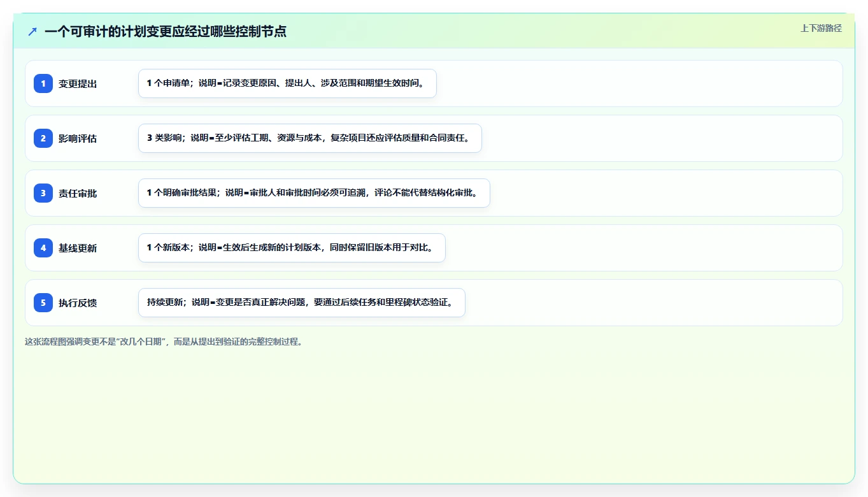Viewport: 868px width, 497px height.
Task: Open the 持续更新 description box
Action: [x=302, y=303]
